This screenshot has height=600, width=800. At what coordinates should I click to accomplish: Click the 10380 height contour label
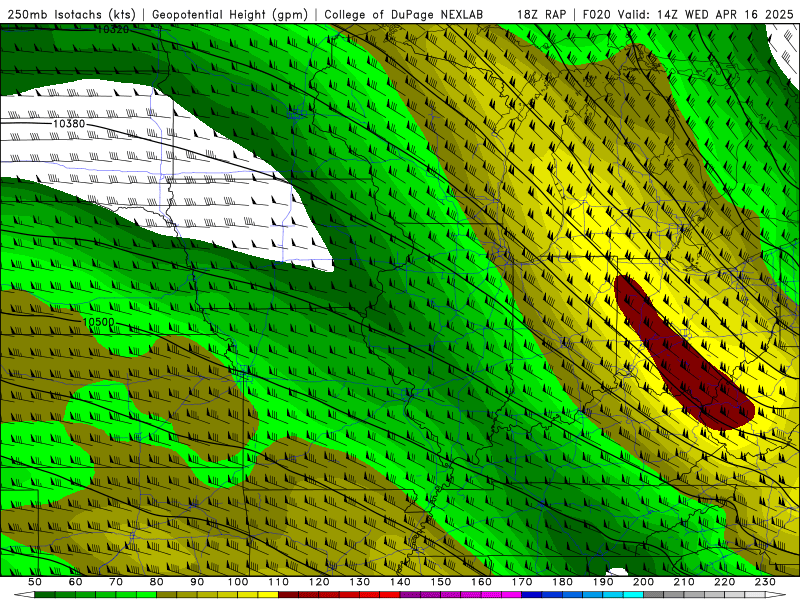pos(69,123)
